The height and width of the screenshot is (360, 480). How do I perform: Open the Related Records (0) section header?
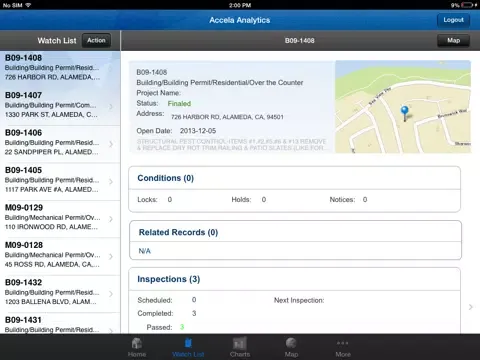178,232
